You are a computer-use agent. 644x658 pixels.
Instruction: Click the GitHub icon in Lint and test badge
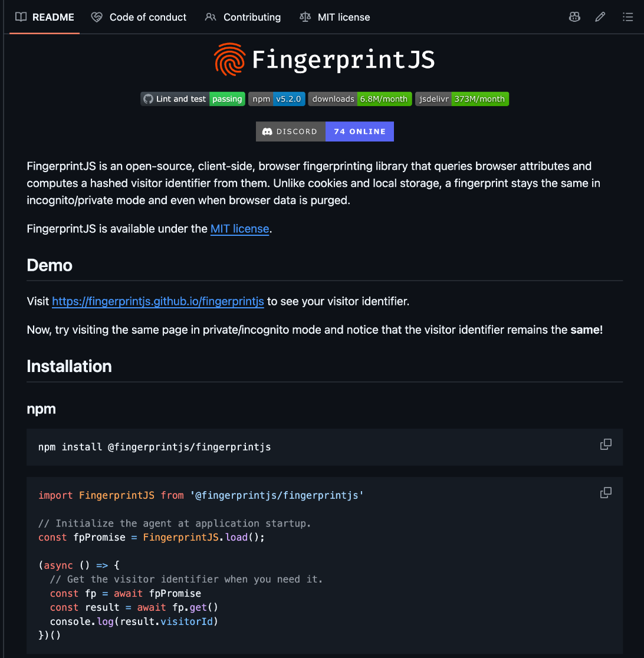click(148, 99)
